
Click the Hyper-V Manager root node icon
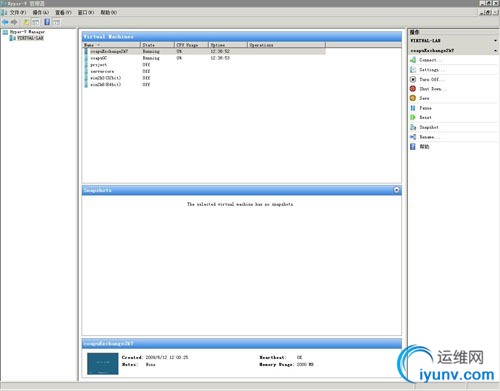5,32
